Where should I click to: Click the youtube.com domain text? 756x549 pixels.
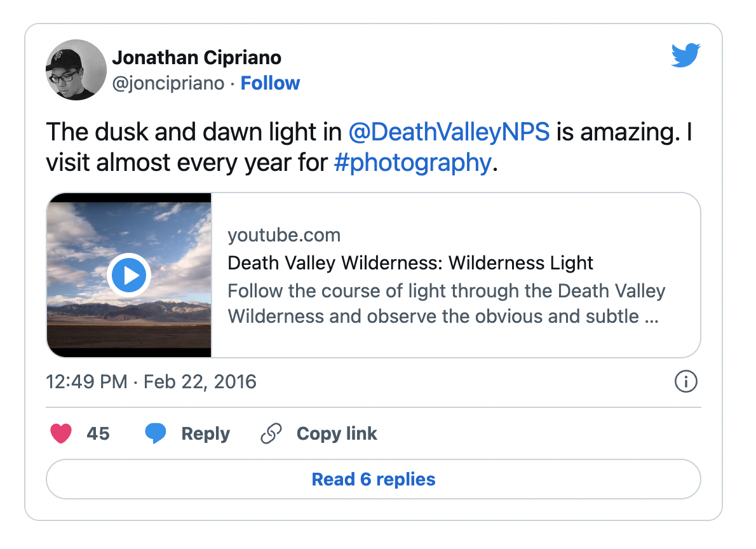284,235
